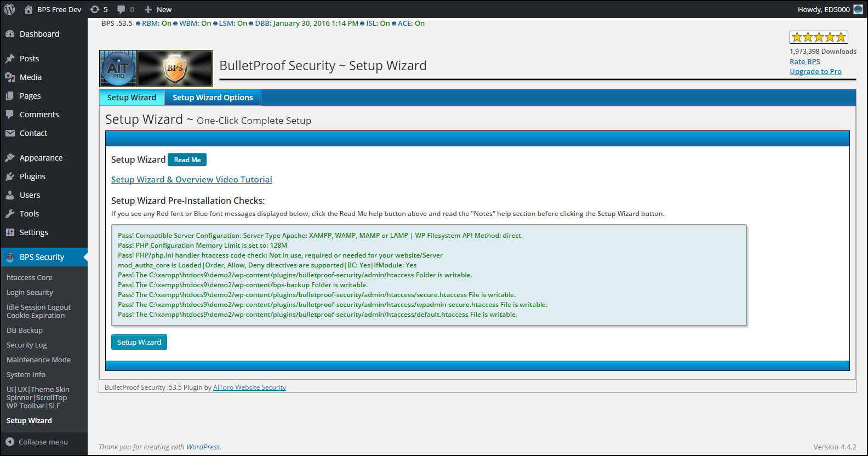Click the WordPress footer link
Screen dimensions: 868x456
(203, 447)
